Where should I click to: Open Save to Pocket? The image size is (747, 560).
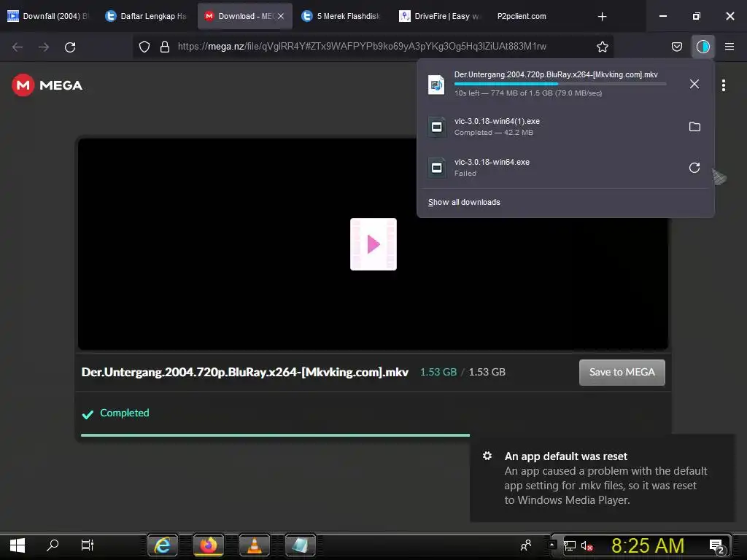pyautogui.click(x=676, y=47)
